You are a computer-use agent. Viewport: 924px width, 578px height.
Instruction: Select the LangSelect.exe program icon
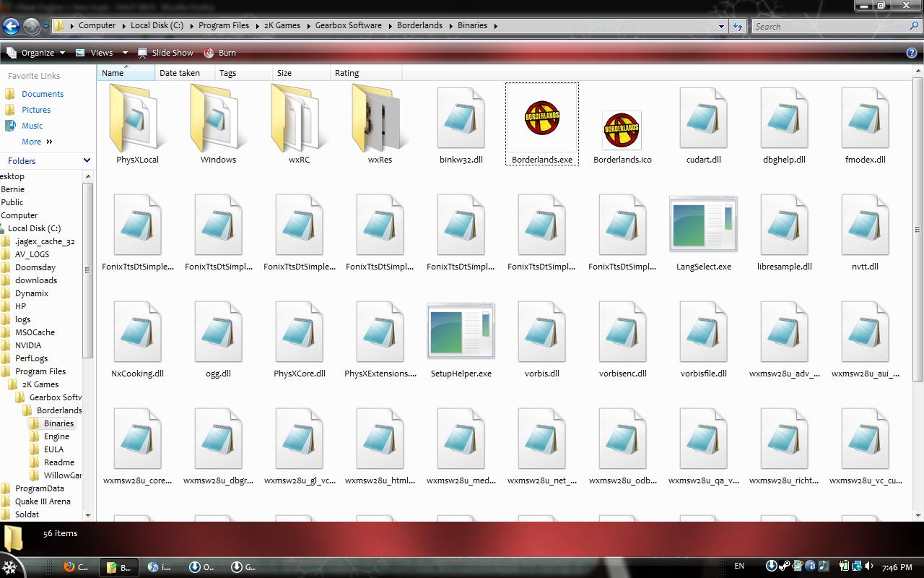[703, 224]
